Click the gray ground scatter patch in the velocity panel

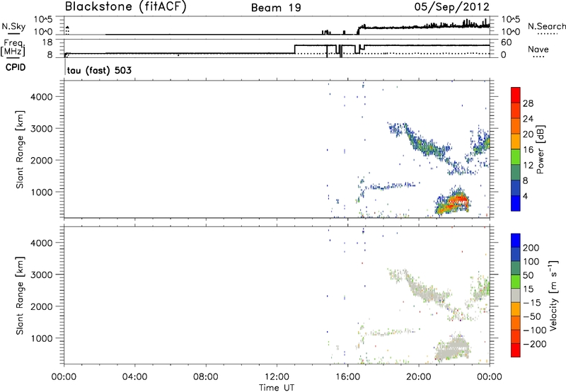pos(453,347)
